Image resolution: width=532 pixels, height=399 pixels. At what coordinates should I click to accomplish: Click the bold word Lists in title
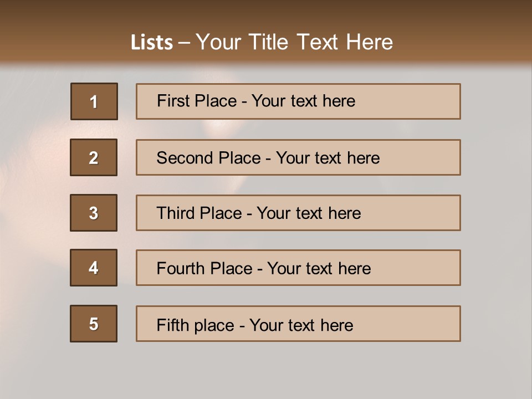click(151, 43)
